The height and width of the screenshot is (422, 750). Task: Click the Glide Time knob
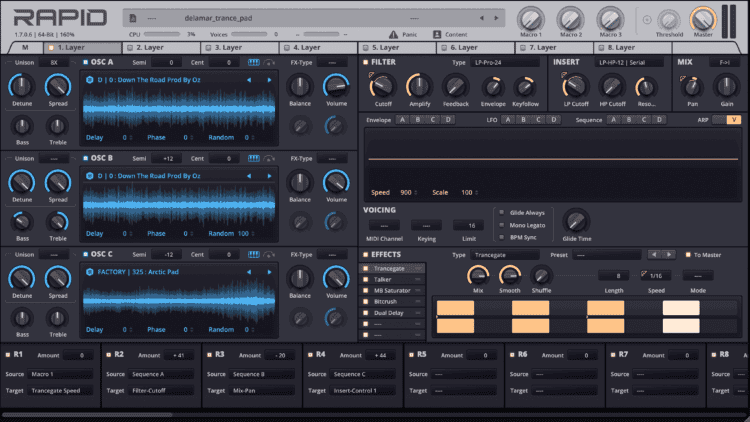coord(576,221)
